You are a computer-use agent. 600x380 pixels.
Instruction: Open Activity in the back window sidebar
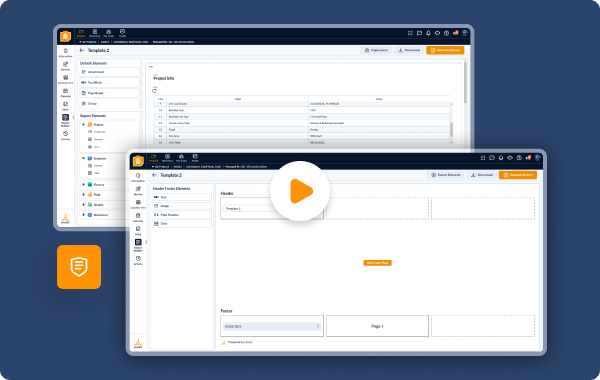click(65, 135)
